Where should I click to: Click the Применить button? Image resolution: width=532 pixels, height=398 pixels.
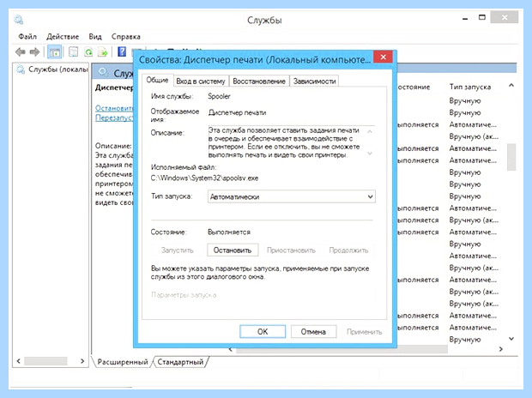tap(365, 331)
